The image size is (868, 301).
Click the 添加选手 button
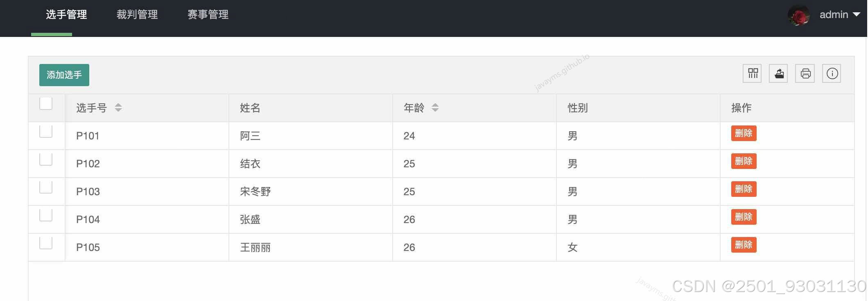(x=64, y=75)
